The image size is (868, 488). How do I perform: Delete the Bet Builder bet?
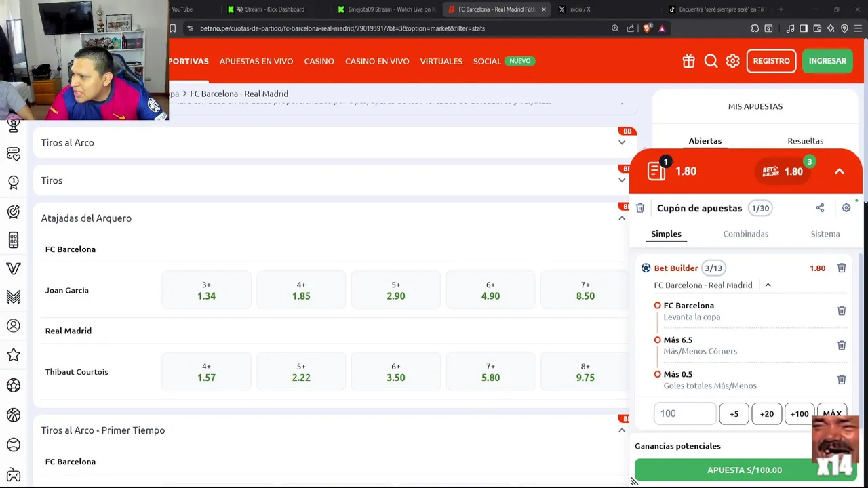pyautogui.click(x=842, y=268)
